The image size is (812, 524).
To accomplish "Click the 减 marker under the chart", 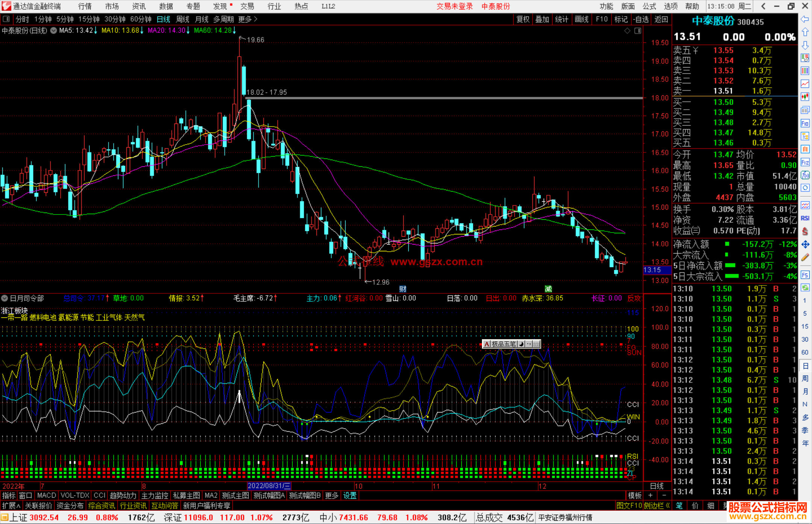I will [548, 288].
